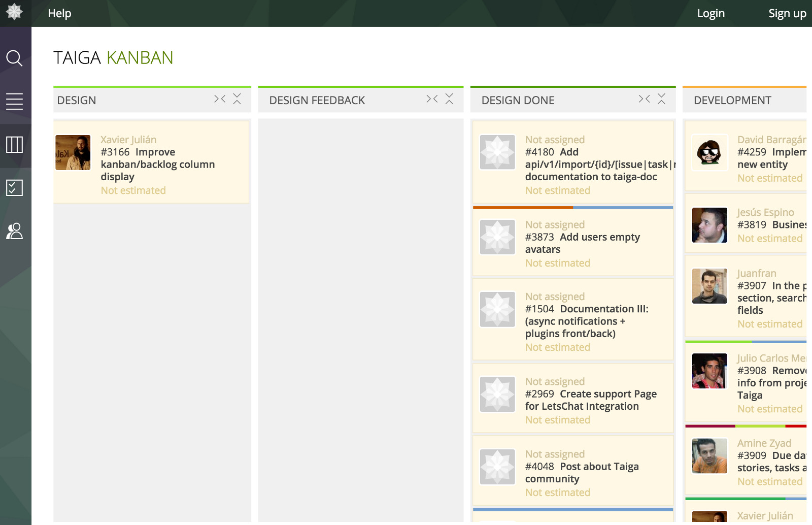
Task: Open the Help menu item
Action: (x=59, y=13)
